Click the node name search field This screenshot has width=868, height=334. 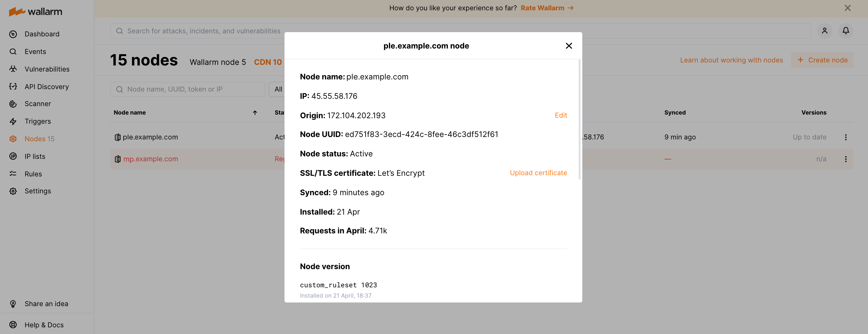click(188, 89)
